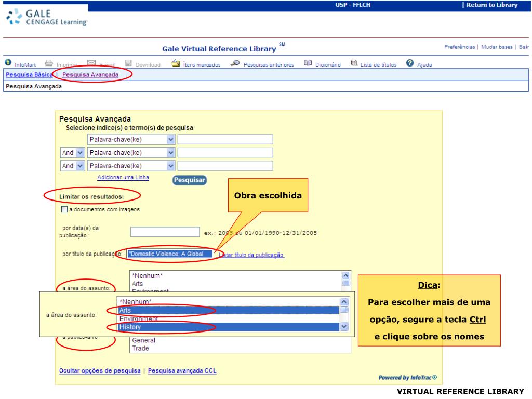Open the third Palavra-chave(ke) index dropdown

131,166
